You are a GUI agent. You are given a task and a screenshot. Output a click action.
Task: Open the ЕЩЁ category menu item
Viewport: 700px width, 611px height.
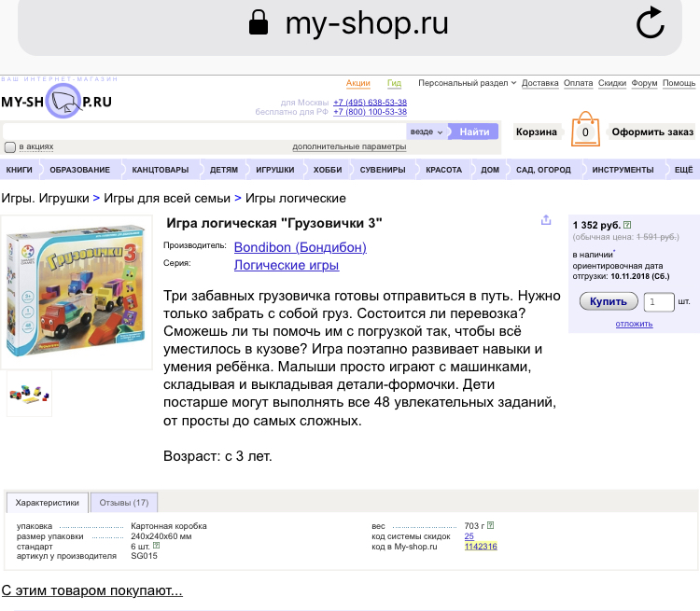pyautogui.click(x=683, y=170)
